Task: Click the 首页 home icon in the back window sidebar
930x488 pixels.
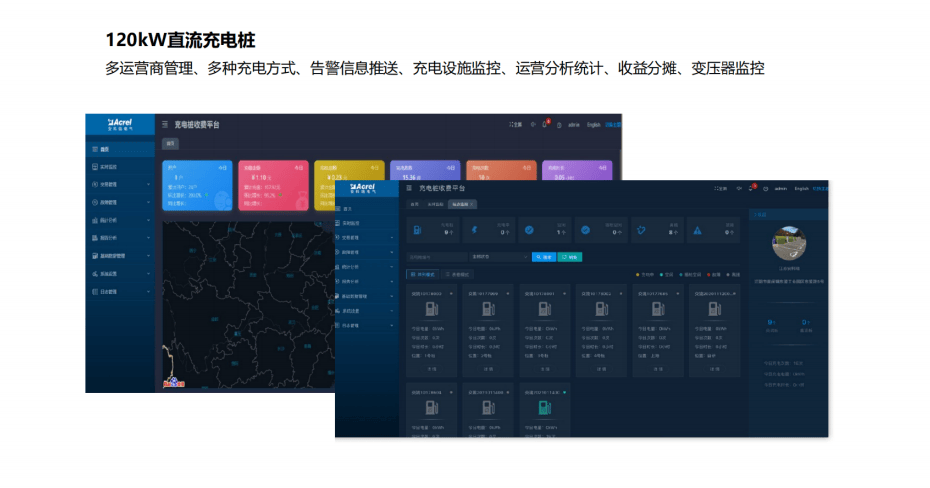Action: tap(95, 149)
